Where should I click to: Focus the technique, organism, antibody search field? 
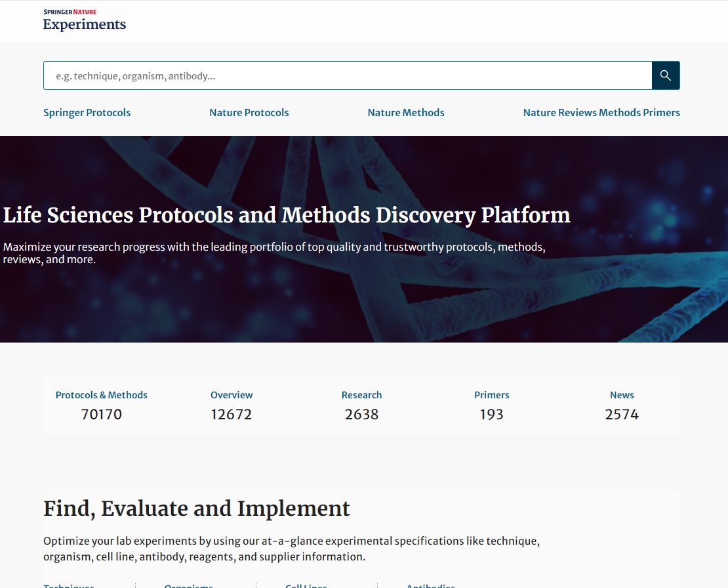[x=348, y=75]
